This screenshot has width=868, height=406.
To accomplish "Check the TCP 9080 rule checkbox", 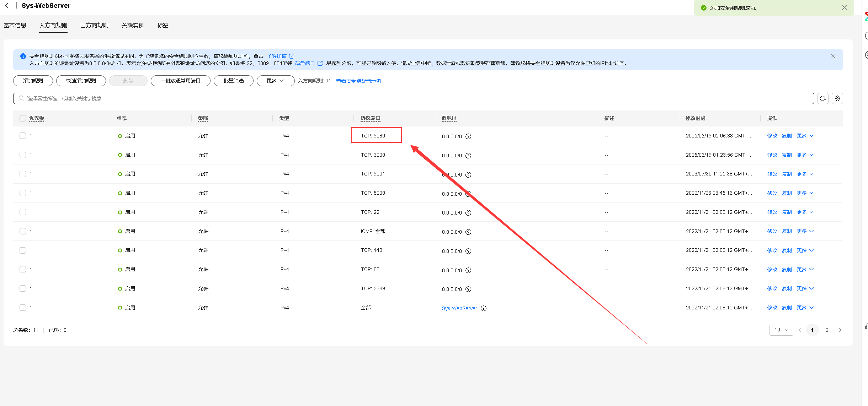I will click(23, 136).
